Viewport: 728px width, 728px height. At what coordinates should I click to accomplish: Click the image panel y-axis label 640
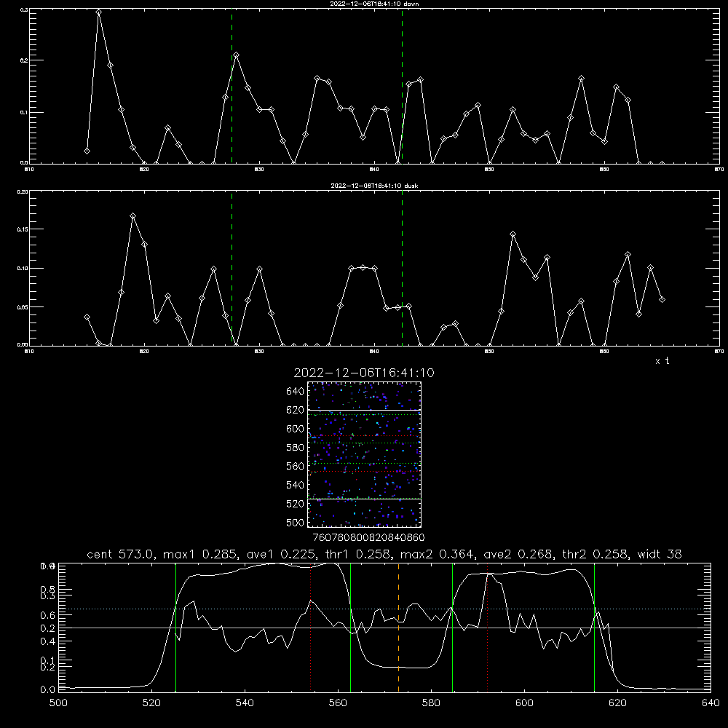[296, 392]
